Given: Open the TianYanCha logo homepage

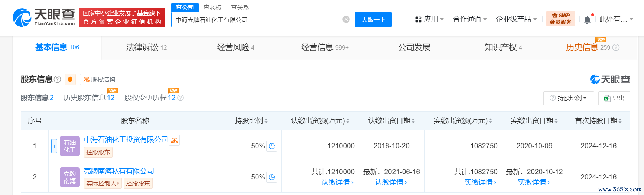Looking at the screenshot, I should 44,17.
